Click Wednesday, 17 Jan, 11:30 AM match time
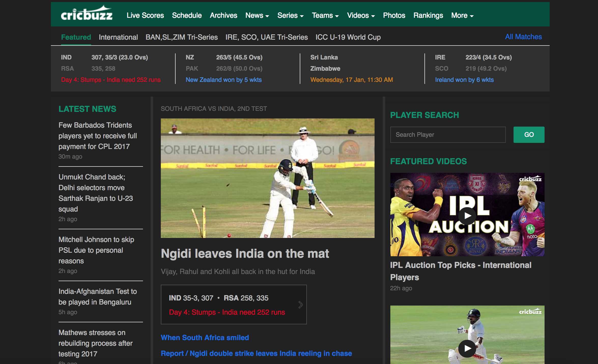Image resolution: width=598 pixels, height=364 pixels. (352, 80)
